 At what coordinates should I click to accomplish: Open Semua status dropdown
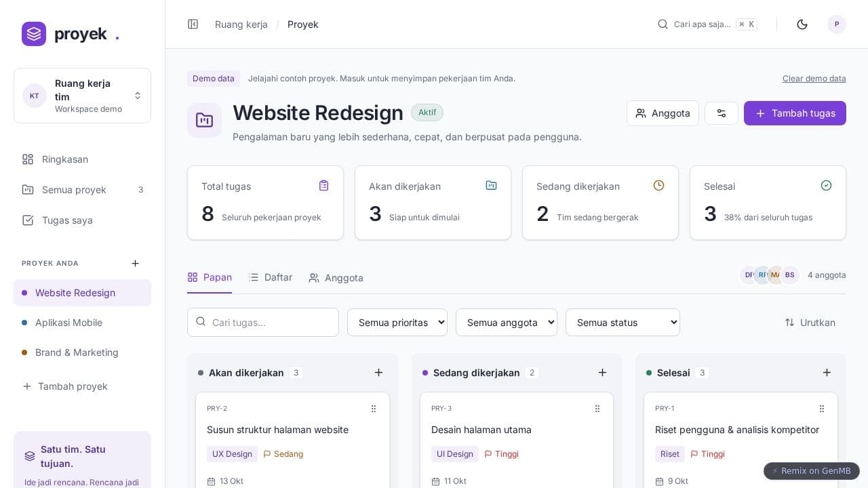(x=623, y=323)
